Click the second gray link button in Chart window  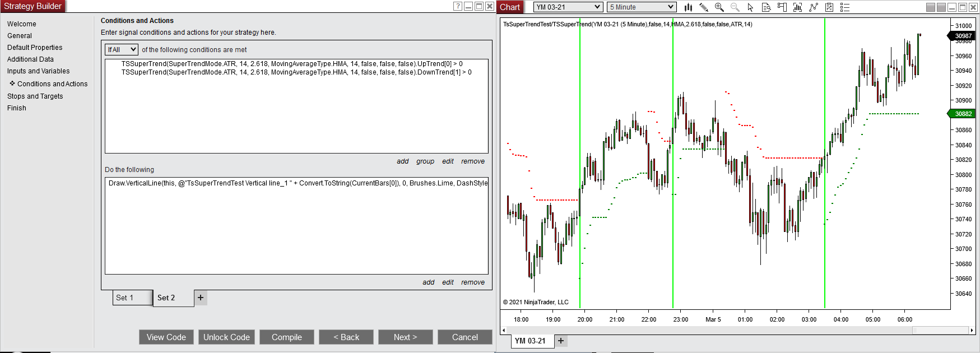click(941, 7)
